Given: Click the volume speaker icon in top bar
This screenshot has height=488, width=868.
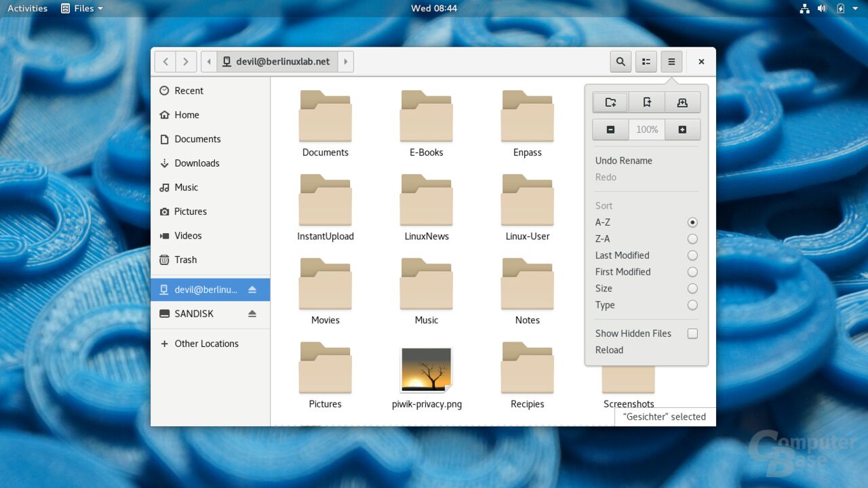Looking at the screenshot, I should click(x=822, y=8).
